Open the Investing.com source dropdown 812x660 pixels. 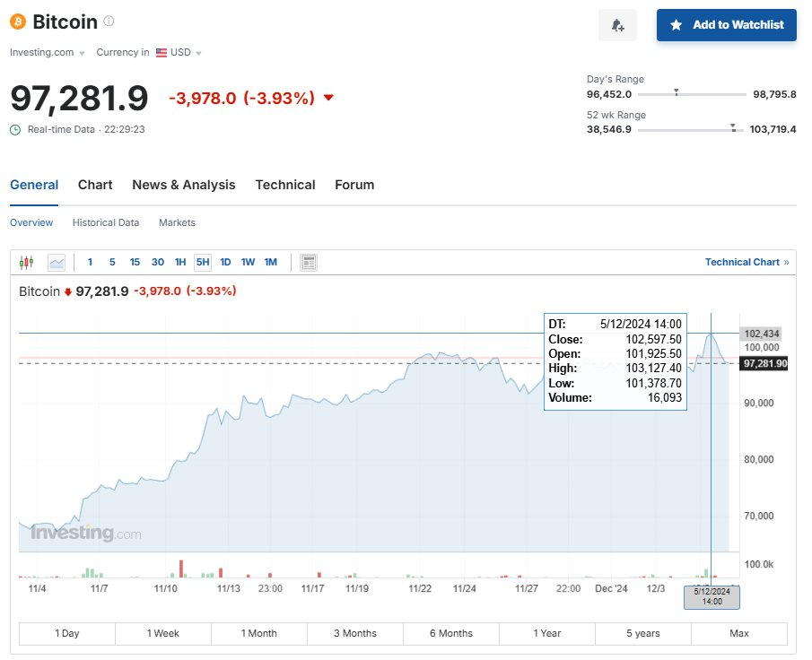[48, 52]
